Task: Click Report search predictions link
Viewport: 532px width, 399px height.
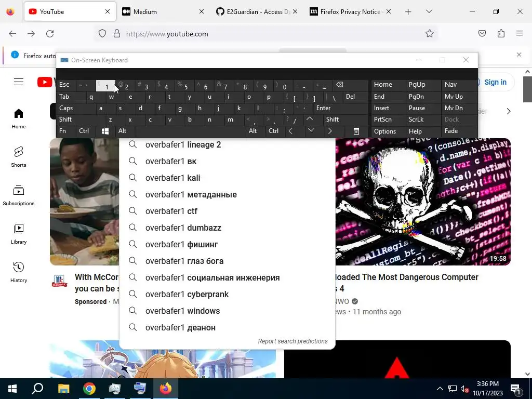Action: click(x=293, y=341)
